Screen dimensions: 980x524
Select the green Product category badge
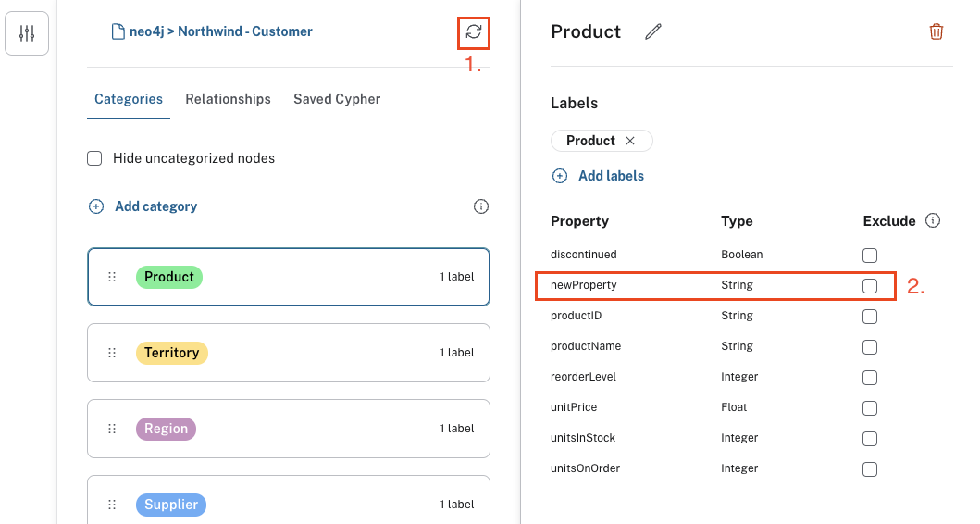coord(169,277)
